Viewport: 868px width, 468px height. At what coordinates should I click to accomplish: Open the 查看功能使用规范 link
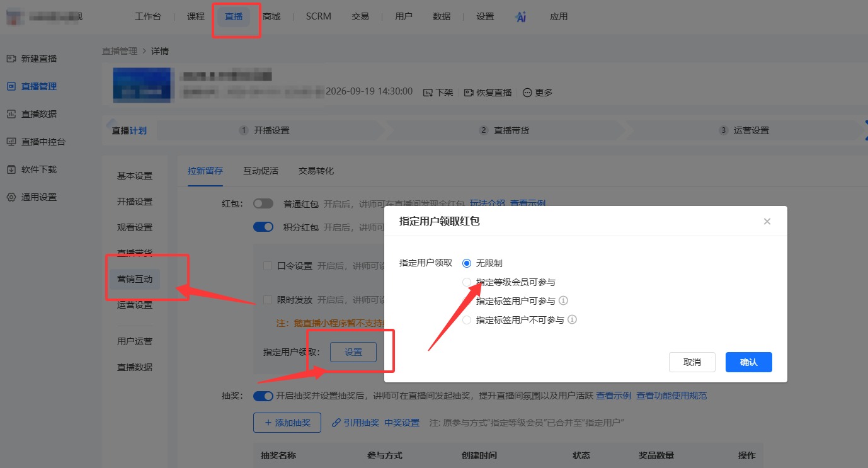[671, 396]
